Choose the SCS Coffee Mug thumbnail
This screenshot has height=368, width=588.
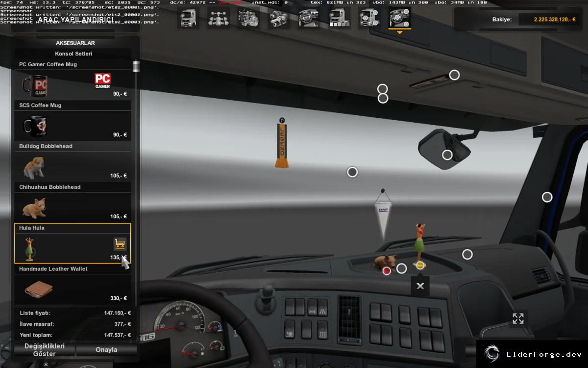pos(35,127)
